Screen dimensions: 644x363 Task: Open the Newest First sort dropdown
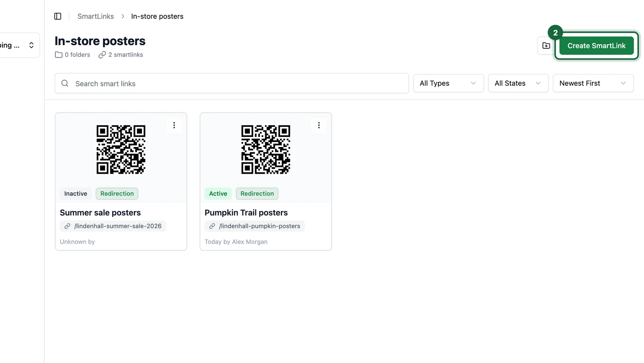pyautogui.click(x=593, y=83)
